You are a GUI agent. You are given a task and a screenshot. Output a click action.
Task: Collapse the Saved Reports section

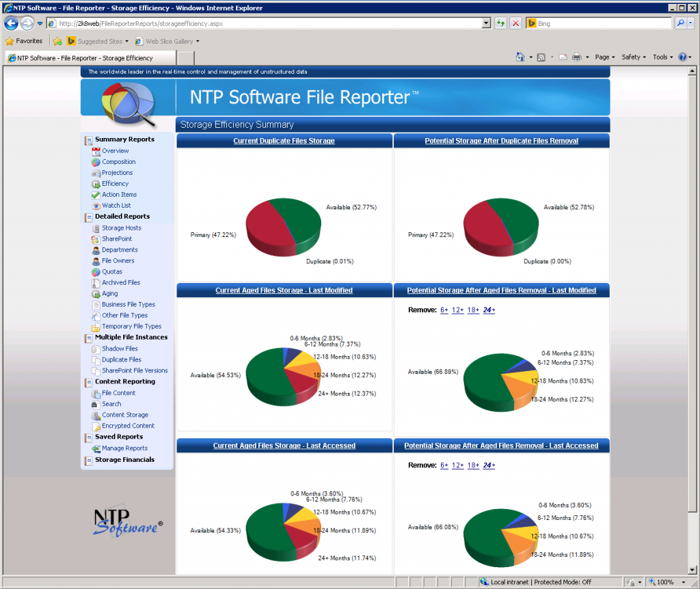[88, 438]
